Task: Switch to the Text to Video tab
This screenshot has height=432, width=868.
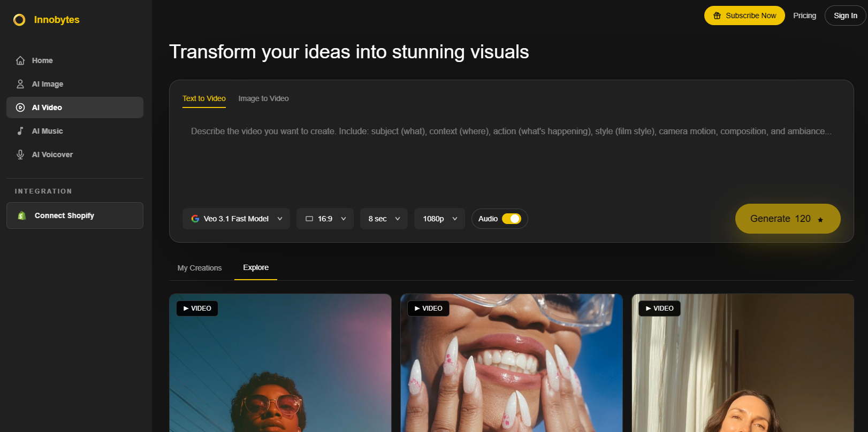Action: coord(204,99)
